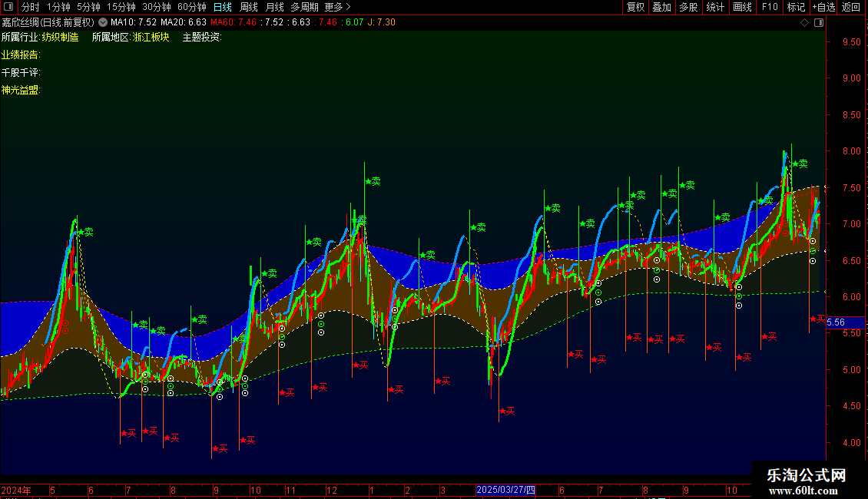Click the 标记 mark button
Image resolution: width=868 pixels, height=499 pixels.
tap(796, 7)
